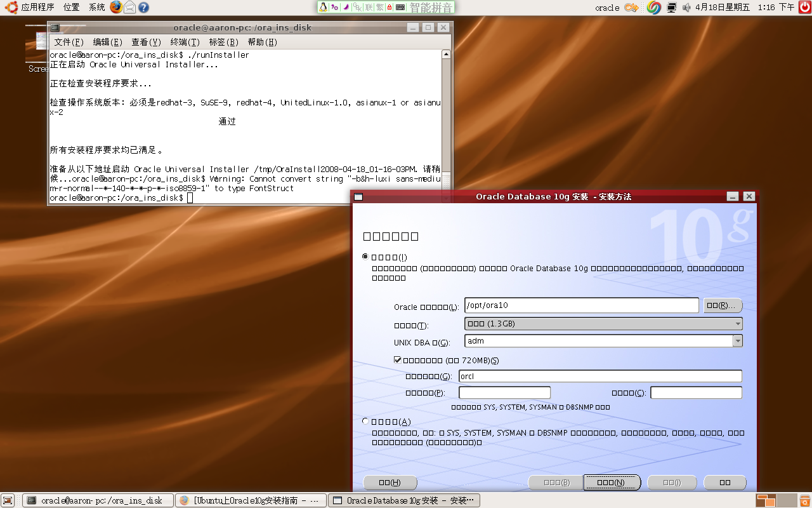Click the next (N) button in installer

pyautogui.click(x=612, y=483)
